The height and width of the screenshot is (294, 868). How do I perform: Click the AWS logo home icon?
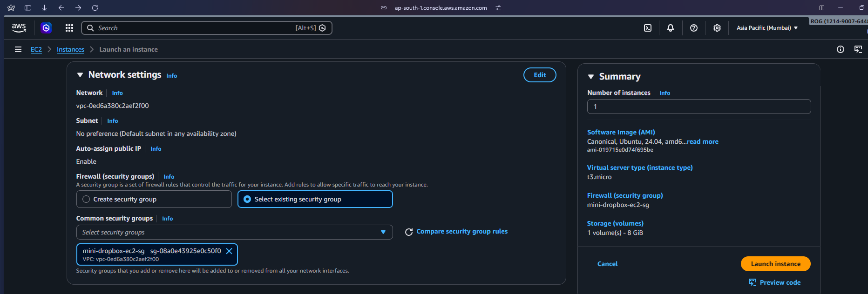coord(19,28)
